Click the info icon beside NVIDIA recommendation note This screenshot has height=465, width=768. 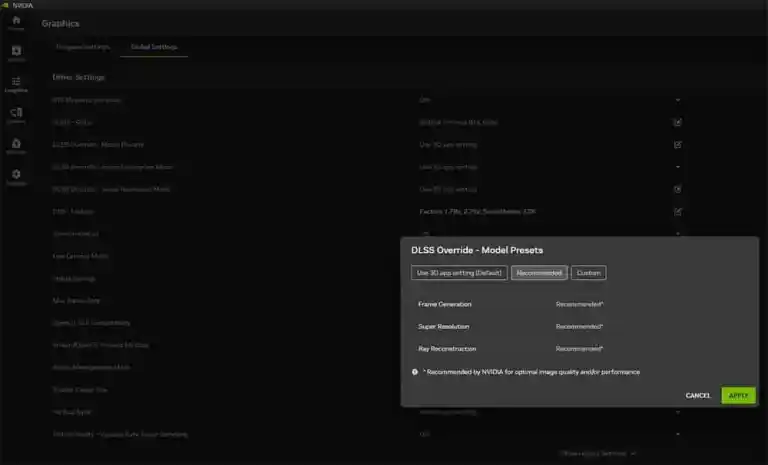[415, 371]
